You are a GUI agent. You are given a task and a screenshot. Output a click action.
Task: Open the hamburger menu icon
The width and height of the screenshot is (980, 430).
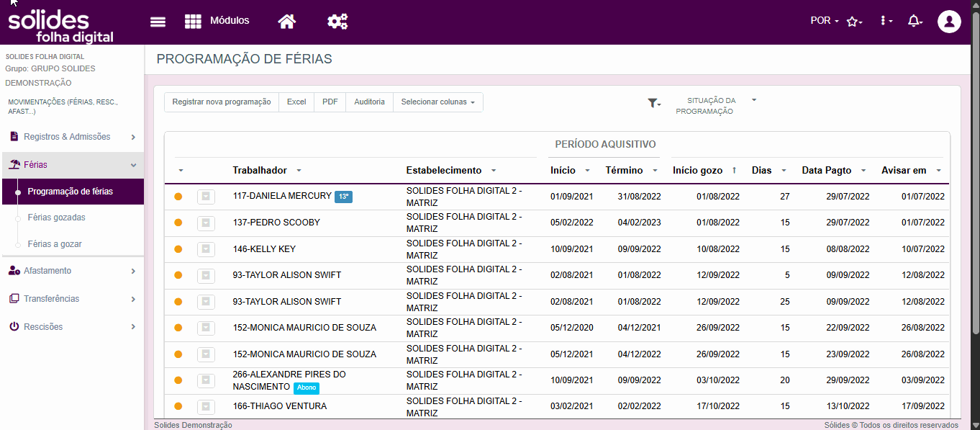[x=158, y=22]
